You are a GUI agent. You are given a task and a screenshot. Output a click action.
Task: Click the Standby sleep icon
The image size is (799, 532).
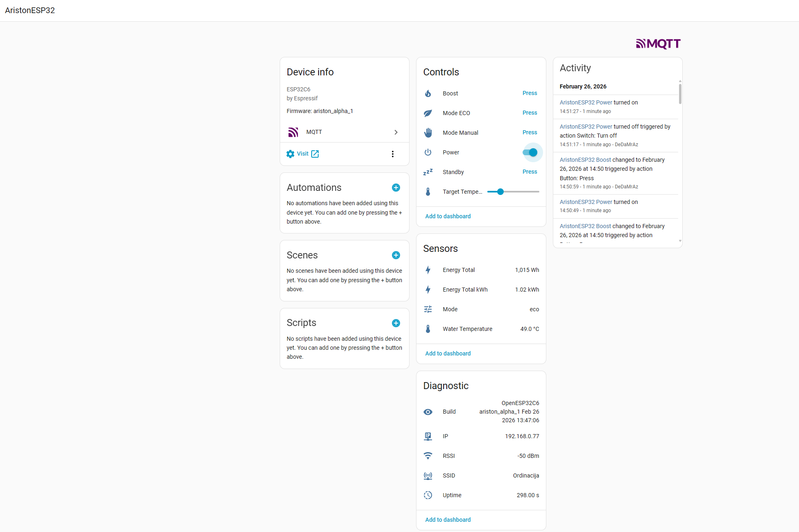point(428,172)
